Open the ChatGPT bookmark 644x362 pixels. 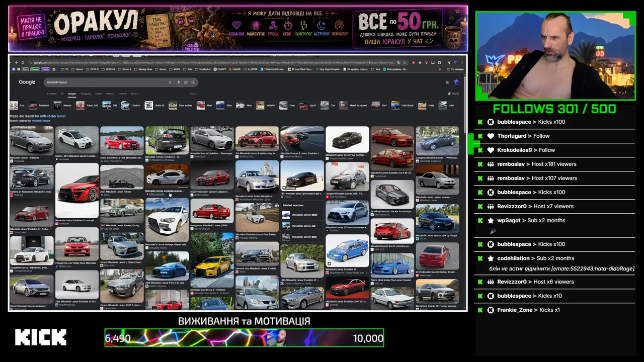pos(219,69)
